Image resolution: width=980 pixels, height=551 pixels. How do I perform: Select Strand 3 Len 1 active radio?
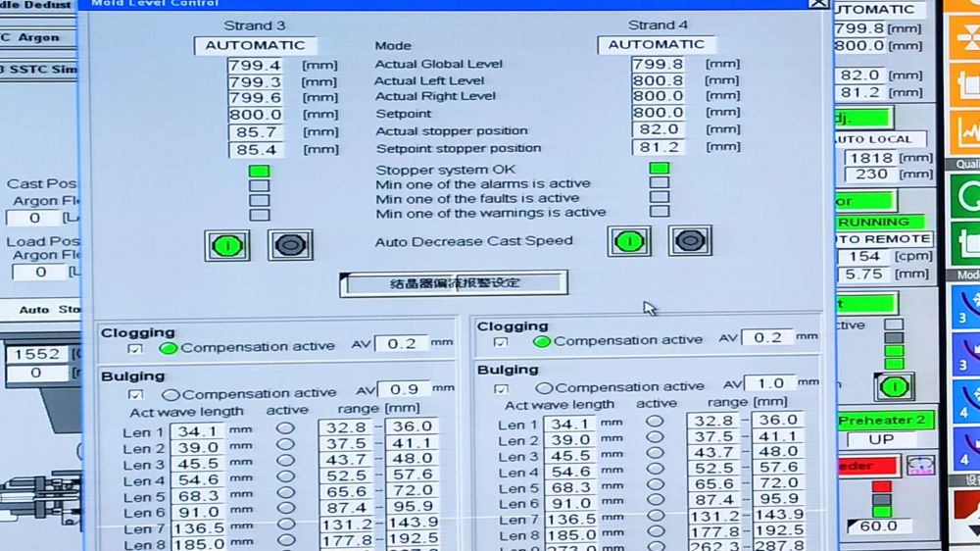click(x=285, y=428)
